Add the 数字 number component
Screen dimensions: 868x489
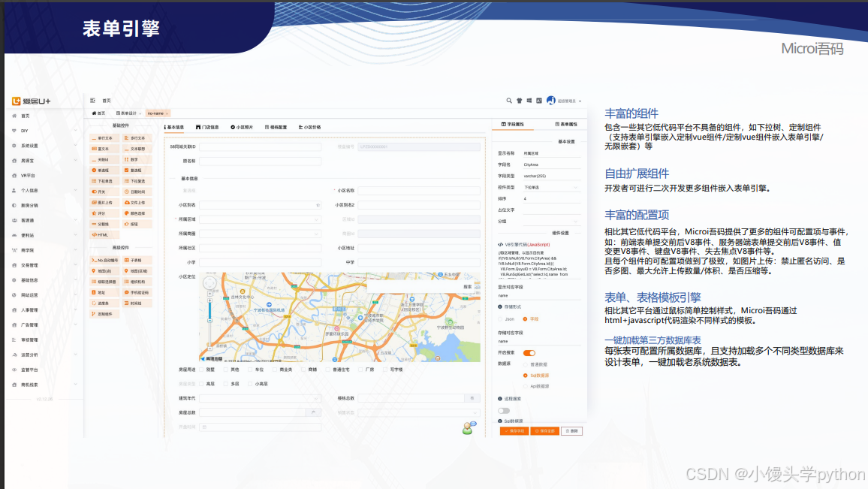(137, 159)
